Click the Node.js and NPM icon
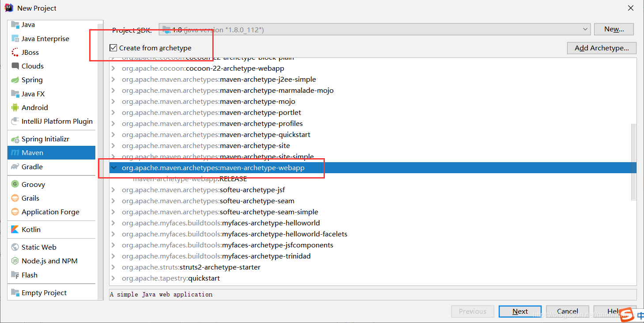Viewport: 644px width, 323px height. click(x=15, y=261)
